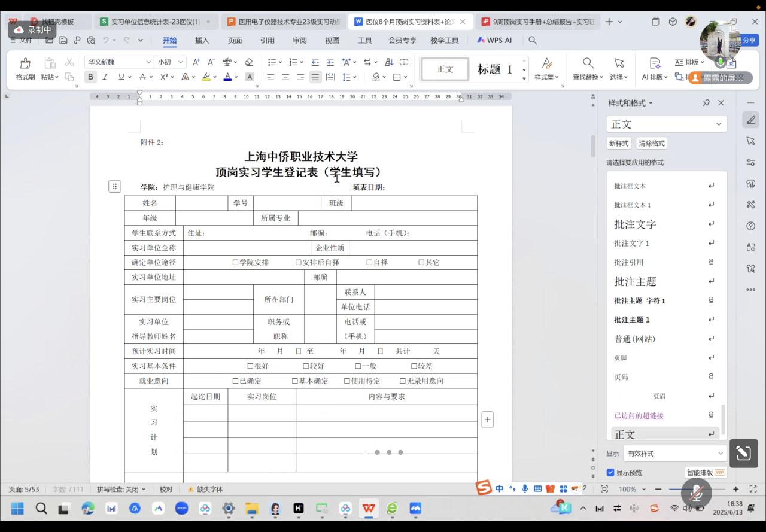The height and width of the screenshot is (532, 766).
Task: Click the font color red A swatch
Action: [227, 77]
